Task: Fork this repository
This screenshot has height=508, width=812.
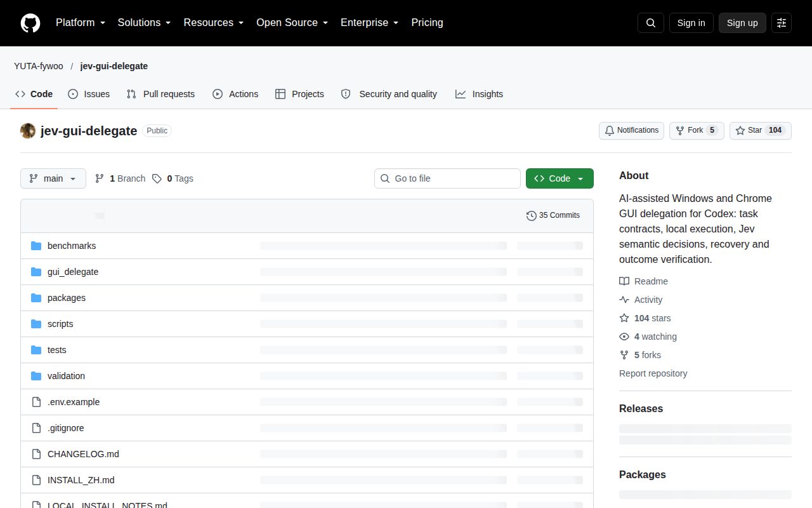Action: pyautogui.click(x=697, y=130)
